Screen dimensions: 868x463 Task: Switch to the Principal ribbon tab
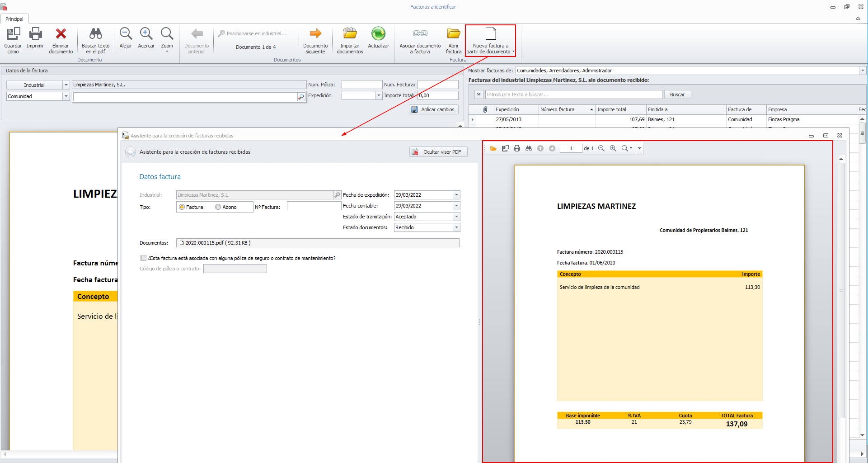(x=14, y=19)
